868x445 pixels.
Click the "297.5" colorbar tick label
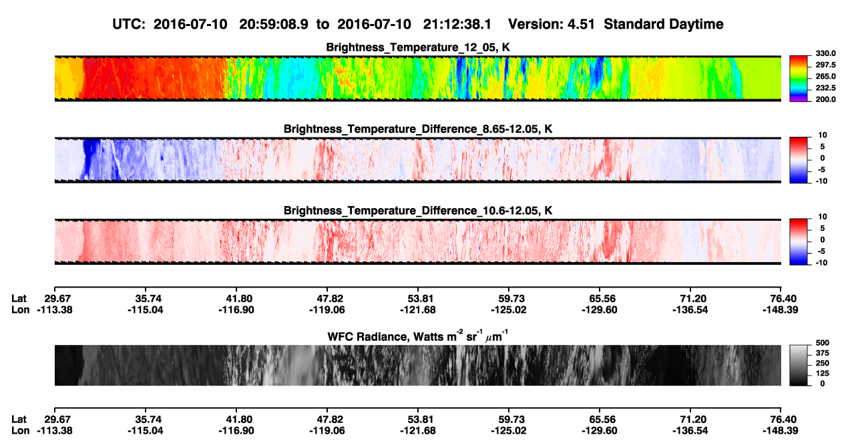[x=825, y=65]
